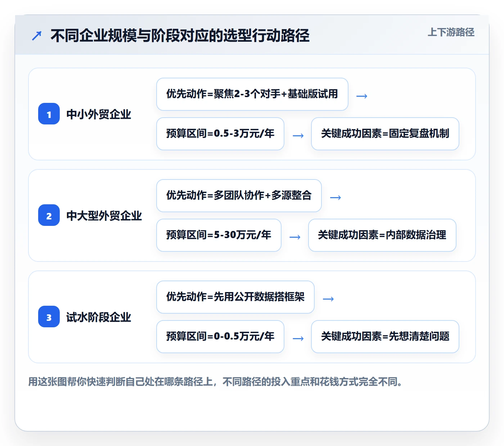This screenshot has height=446, width=504.
Task: Click the box 优先动作=先用公开数据搭框架
Action: [235, 297]
